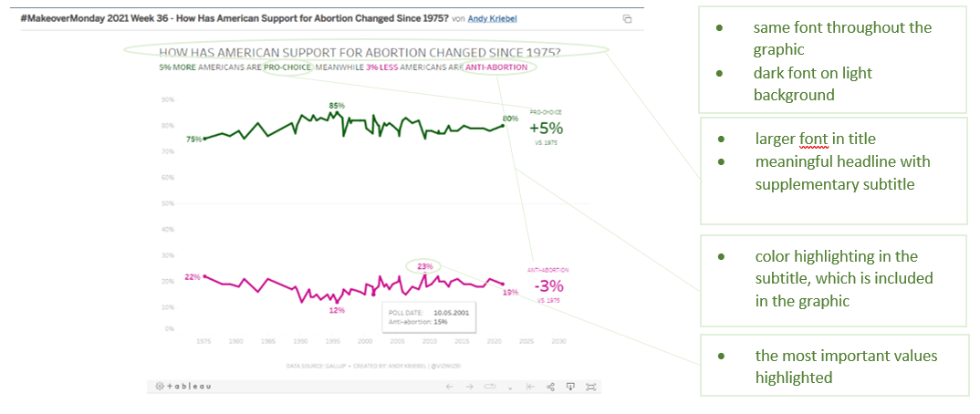
Task: Select the circled 23% data label
Action: click(424, 266)
